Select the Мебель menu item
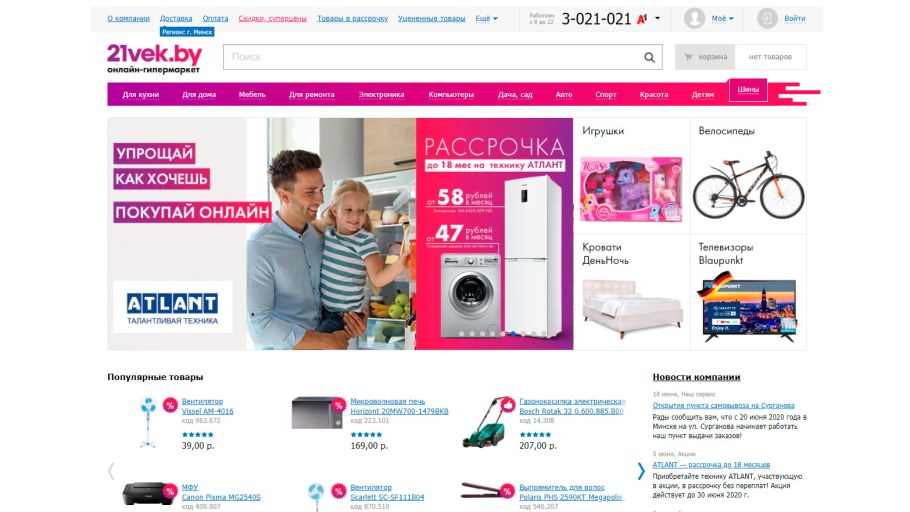The image size is (910, 512). pos(252,94)
